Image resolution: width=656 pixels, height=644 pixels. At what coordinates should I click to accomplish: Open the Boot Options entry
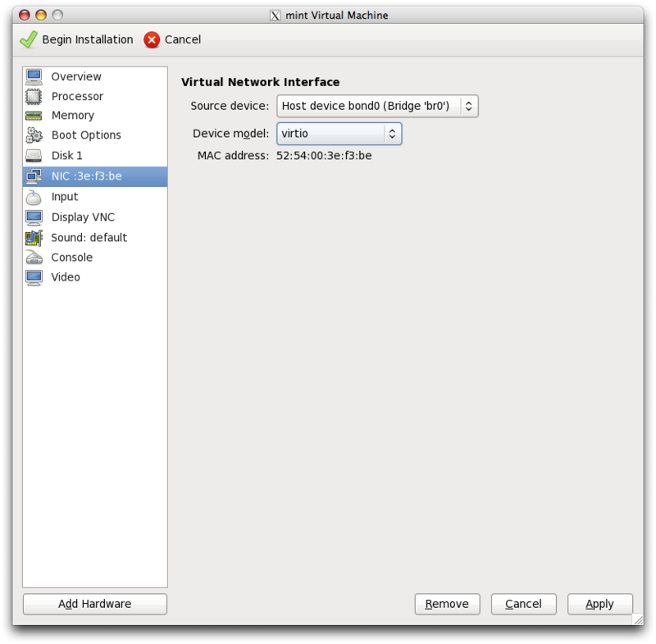(95, 135)
